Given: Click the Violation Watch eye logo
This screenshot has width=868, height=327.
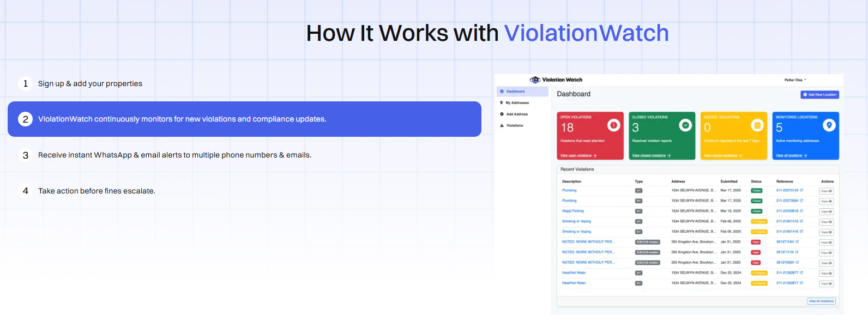Looking at the screenshot, I should [535, 80].
